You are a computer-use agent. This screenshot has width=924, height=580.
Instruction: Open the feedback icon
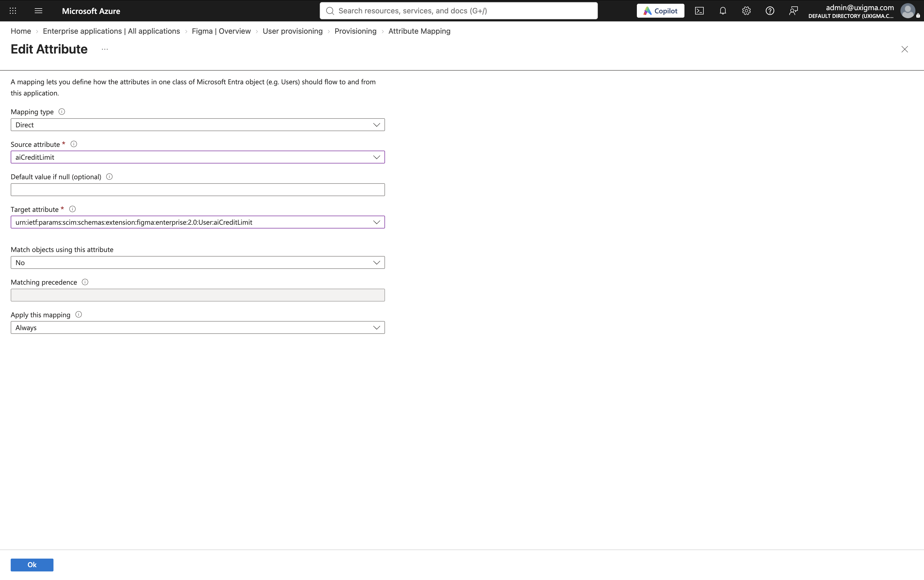coord(793,11)
